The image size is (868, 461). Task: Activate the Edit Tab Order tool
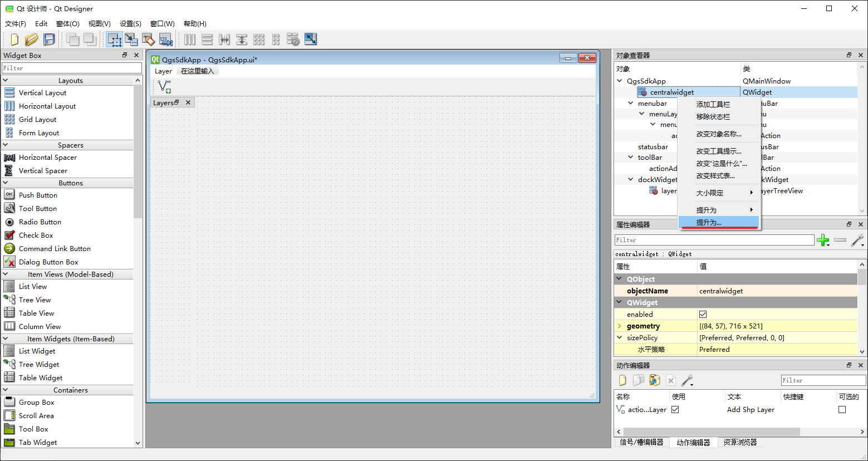click(166, 40)
